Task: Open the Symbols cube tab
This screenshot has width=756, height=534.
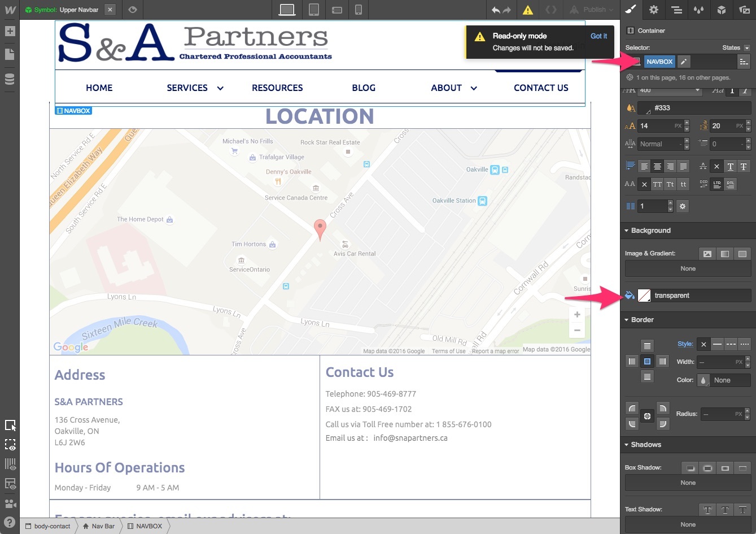Action: pyautogui.click(x=722, y=10)
